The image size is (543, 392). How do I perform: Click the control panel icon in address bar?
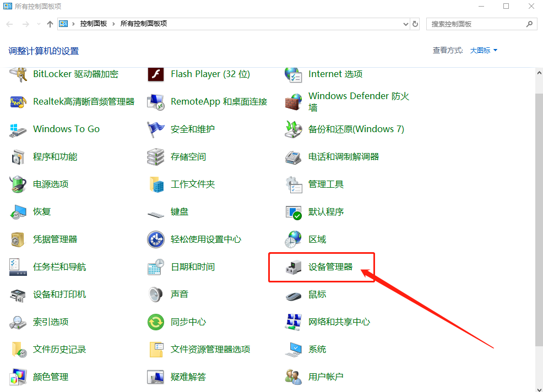click(x=63, y=24)
